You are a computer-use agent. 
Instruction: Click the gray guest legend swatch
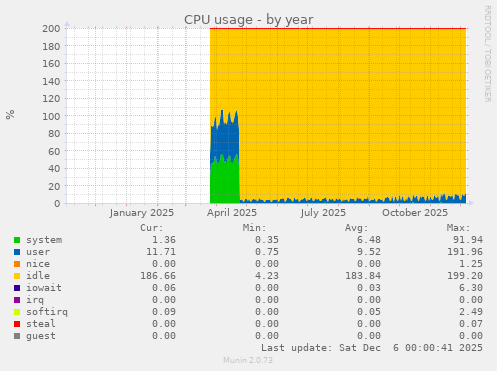(17, 336)
